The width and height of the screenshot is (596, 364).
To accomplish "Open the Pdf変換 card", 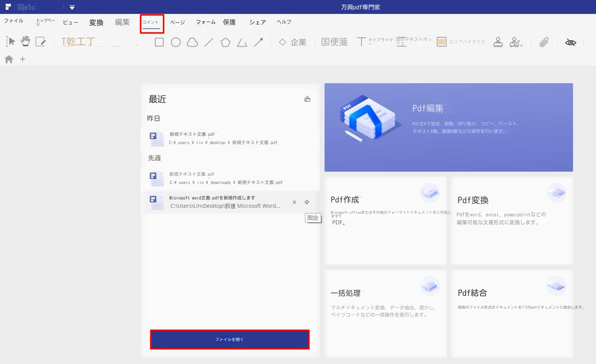I will [x=512, y=221].
